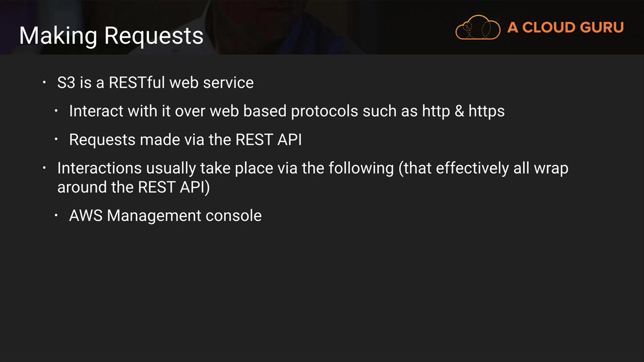644x362 pixels.
Task: Click the word "https" in the protocols line
Action: 486,111
